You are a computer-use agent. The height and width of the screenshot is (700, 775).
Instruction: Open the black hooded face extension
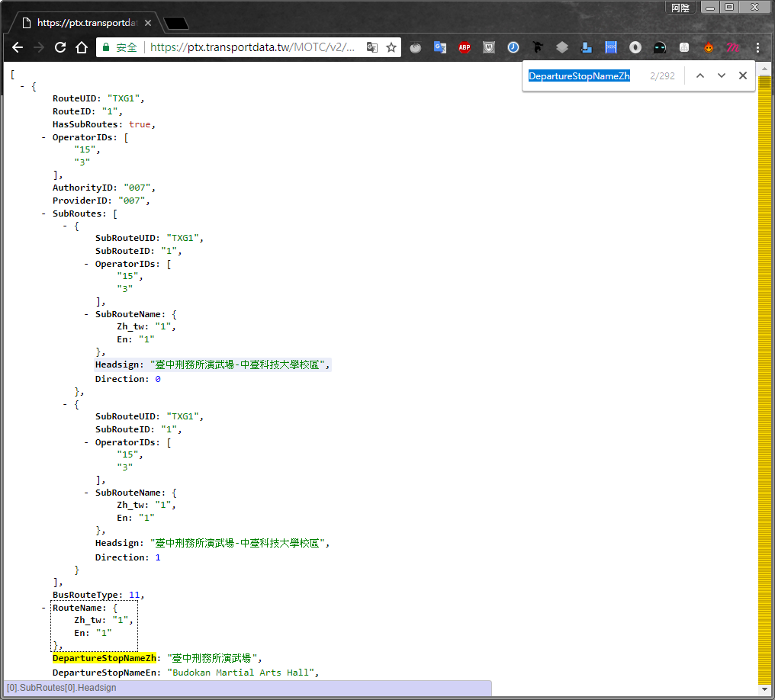pyautogui.click(x=660, y=47)
